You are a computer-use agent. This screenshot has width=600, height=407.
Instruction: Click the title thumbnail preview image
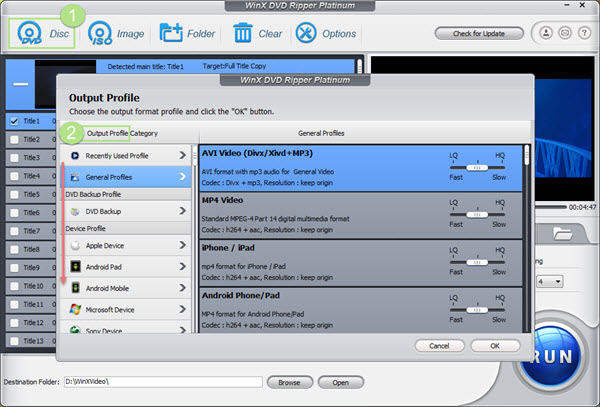pyautogui.click(x=65, y=84)
